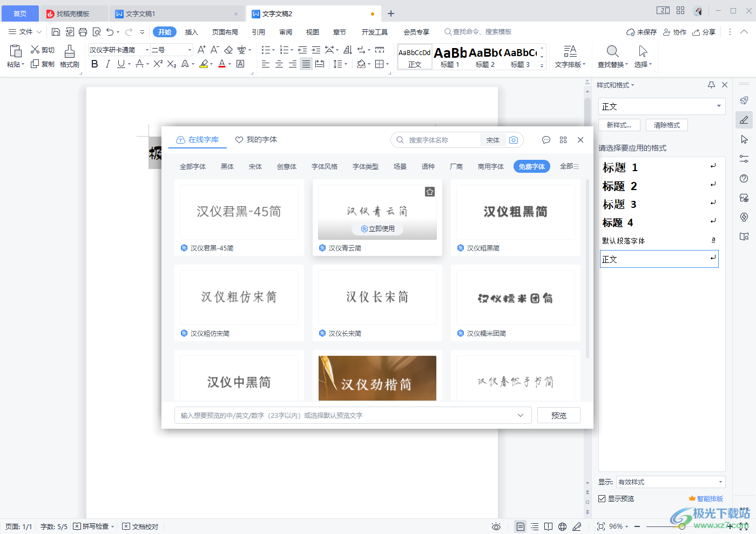The width and height of the screenshot is (756, 534).
Task: Favorite the 汉仪青云简 font with star icon
Action: [x=430, y=192]
